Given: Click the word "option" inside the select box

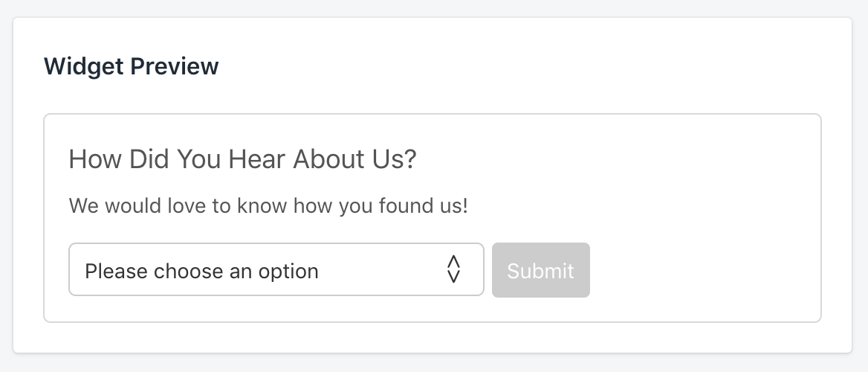Looking at the screenshot, I should [x=288, y=271].
